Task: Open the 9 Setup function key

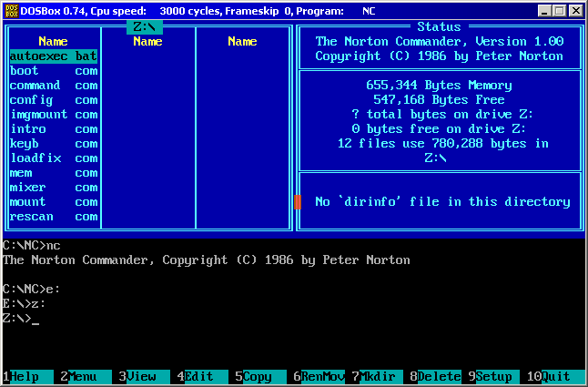Action: pos(491,376)
